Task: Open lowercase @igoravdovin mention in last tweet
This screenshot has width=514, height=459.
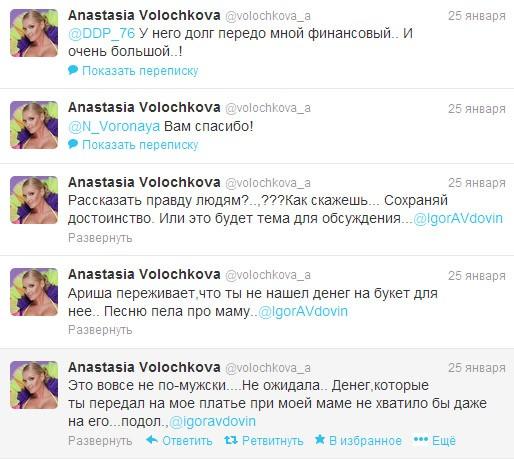Action: [x=212, y=421]
